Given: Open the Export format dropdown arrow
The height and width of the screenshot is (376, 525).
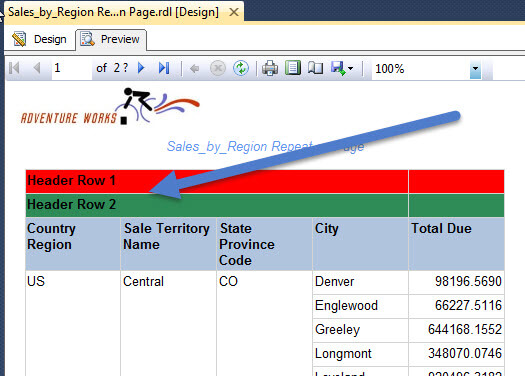Looking at the screenshot, I should pos(350,69).
